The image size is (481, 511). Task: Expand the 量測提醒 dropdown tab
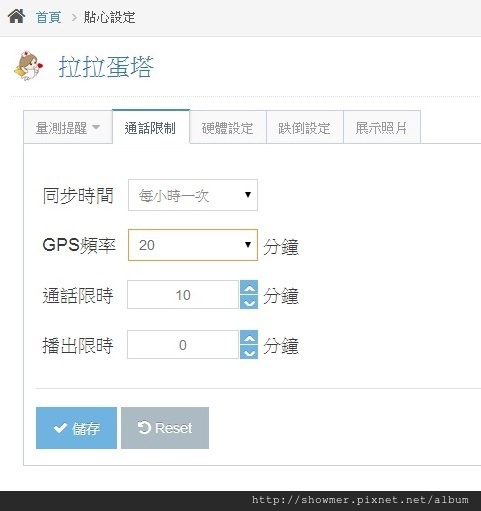tap(68, 127)
